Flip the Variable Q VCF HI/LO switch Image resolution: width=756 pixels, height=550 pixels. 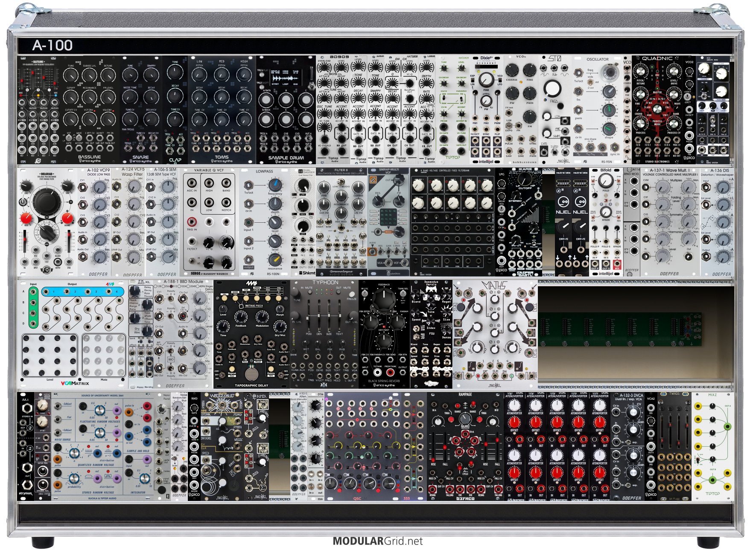pyautogui.click(x=192, y=260)
